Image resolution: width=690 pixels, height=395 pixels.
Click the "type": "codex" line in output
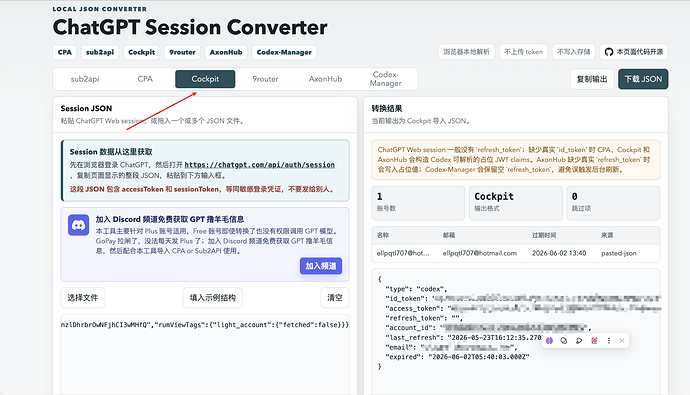pyautogui.click(x=416, y=289)
